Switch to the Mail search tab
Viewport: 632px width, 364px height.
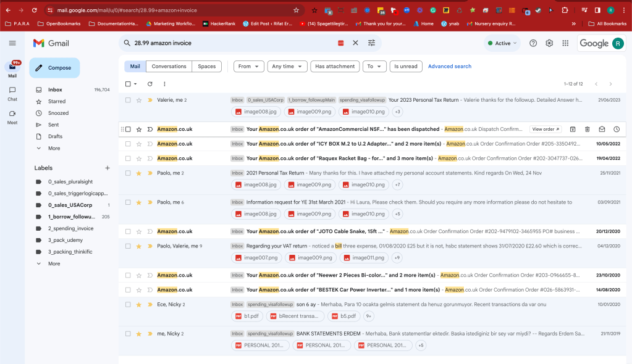135,67
